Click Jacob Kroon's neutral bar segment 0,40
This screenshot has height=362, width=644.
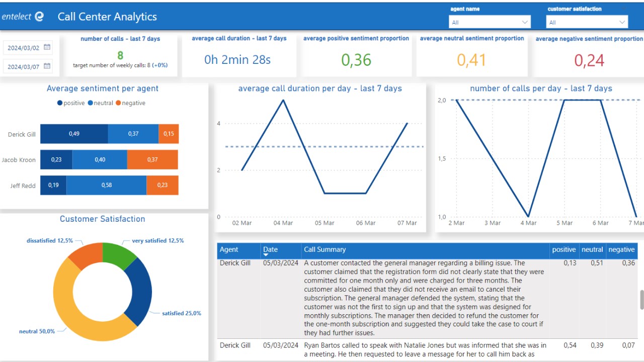click(100, 159)
